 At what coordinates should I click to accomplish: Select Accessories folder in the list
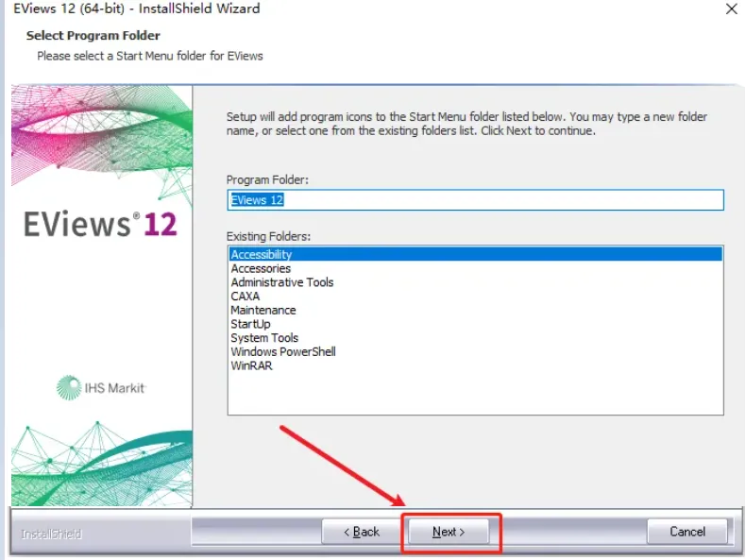coord(475,268)
